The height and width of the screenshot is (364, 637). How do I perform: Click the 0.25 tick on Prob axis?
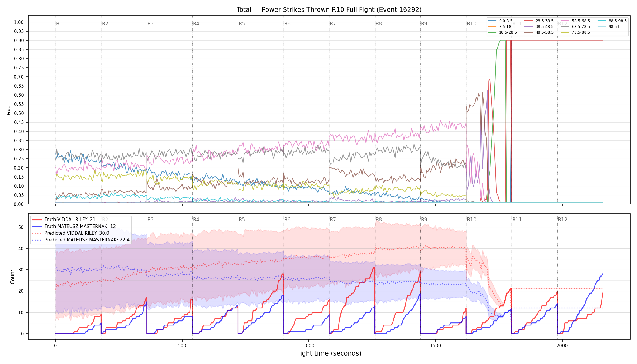tap(19, 159)
